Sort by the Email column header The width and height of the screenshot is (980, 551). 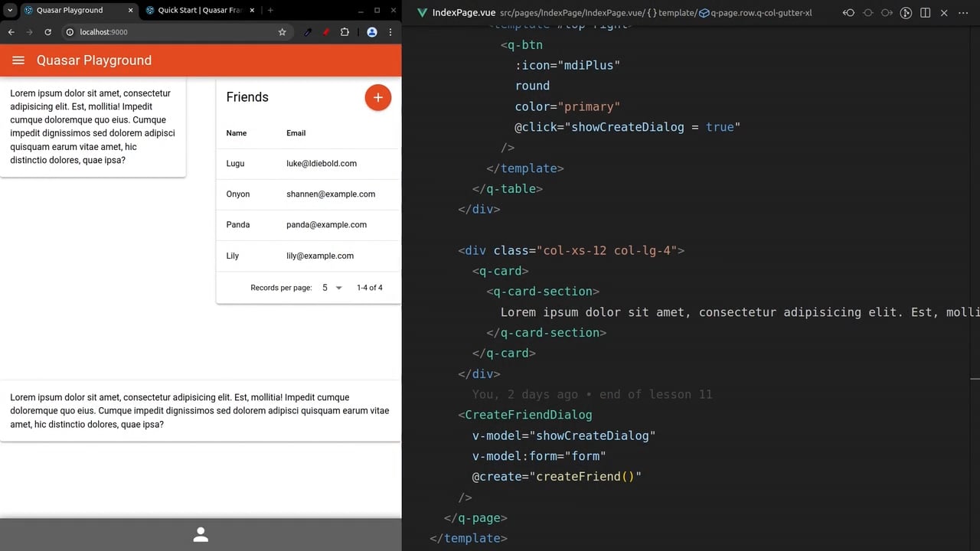(x=296, y=133)
